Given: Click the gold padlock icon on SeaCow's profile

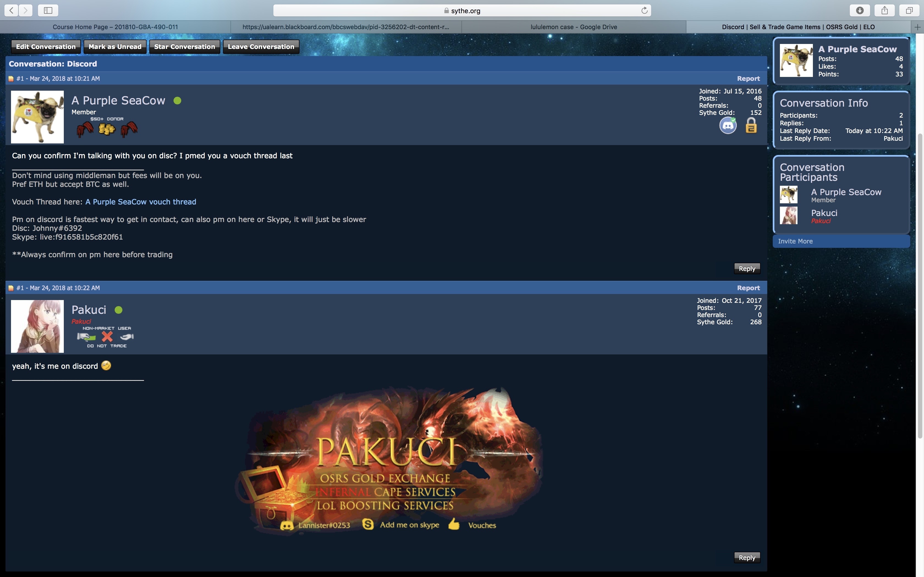Looking at the screenshot, I should click(751, 126).
